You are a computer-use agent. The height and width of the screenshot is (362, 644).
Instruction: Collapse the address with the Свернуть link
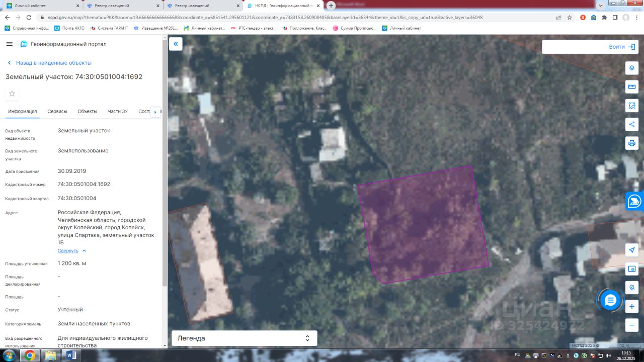72,250
